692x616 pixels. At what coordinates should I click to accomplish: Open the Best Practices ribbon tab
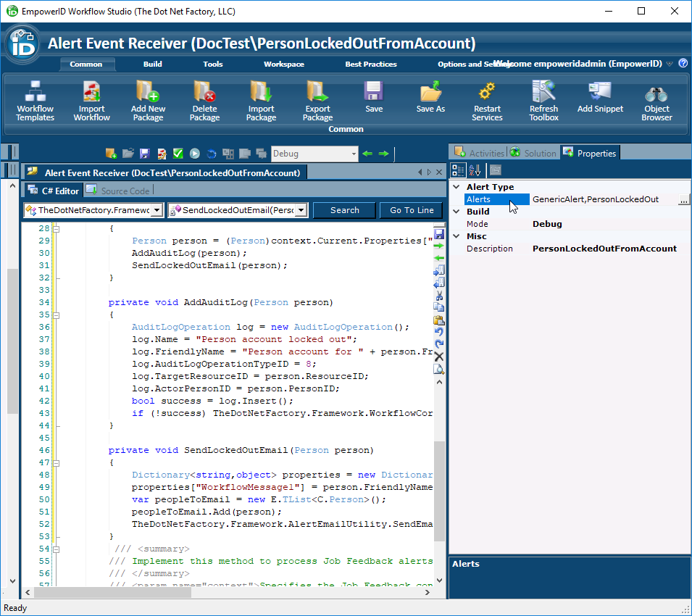[x=370, y=64]
